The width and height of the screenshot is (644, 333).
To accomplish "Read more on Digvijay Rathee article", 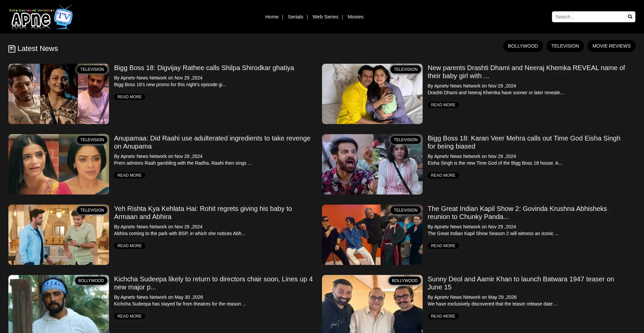I will pyautogui.click(x=129, y=97).
